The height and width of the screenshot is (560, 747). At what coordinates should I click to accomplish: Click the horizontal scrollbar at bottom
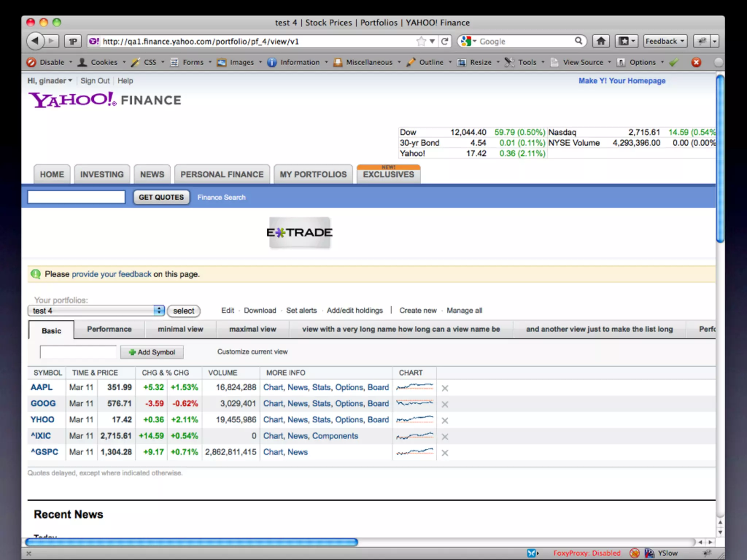[191, 542]
